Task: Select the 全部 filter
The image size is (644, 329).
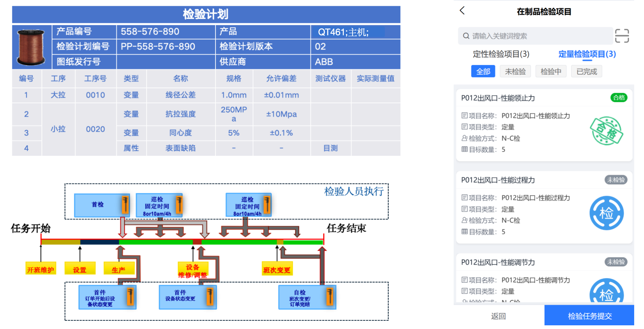Action: (x=483, y=71)
